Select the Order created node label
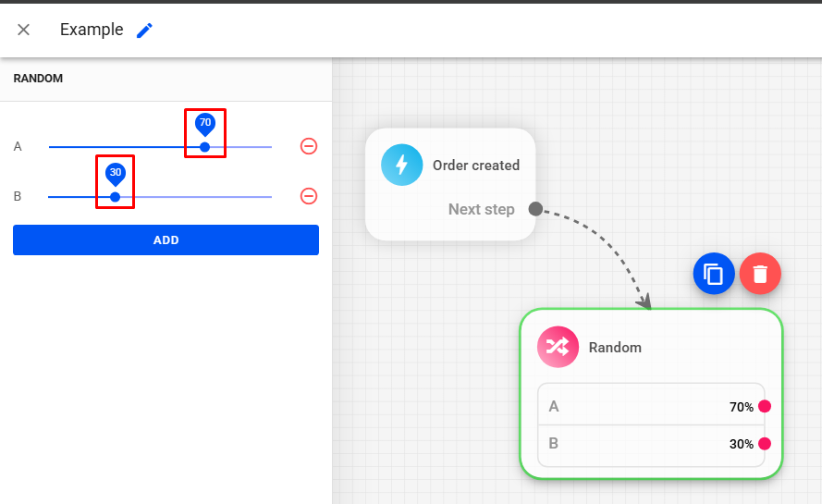 click(475, 166)
